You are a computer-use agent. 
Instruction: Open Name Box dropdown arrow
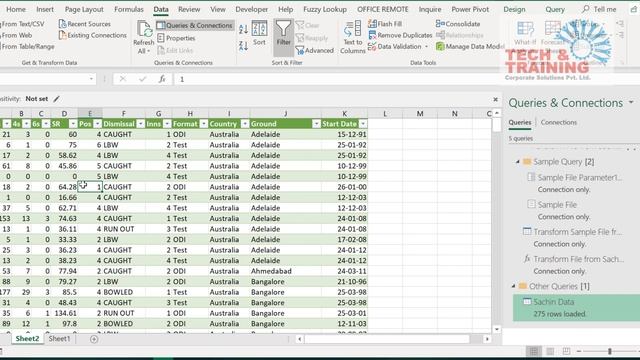point(91,79)
